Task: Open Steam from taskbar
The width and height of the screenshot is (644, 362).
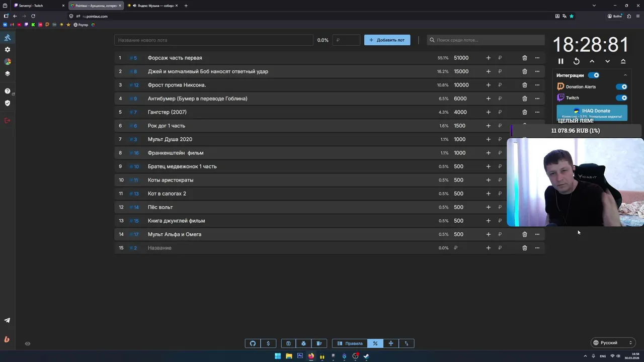Action: pos(366,356)
